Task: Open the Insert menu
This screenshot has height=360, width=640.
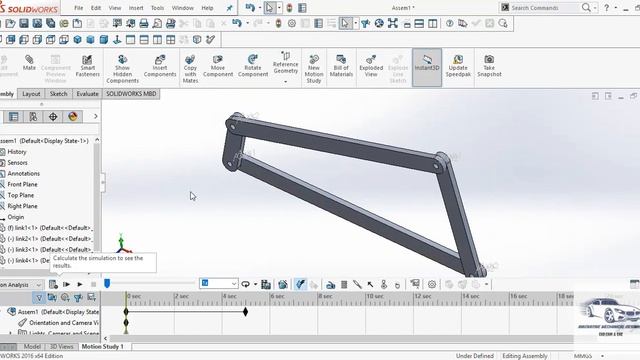Action: [136, 8]
